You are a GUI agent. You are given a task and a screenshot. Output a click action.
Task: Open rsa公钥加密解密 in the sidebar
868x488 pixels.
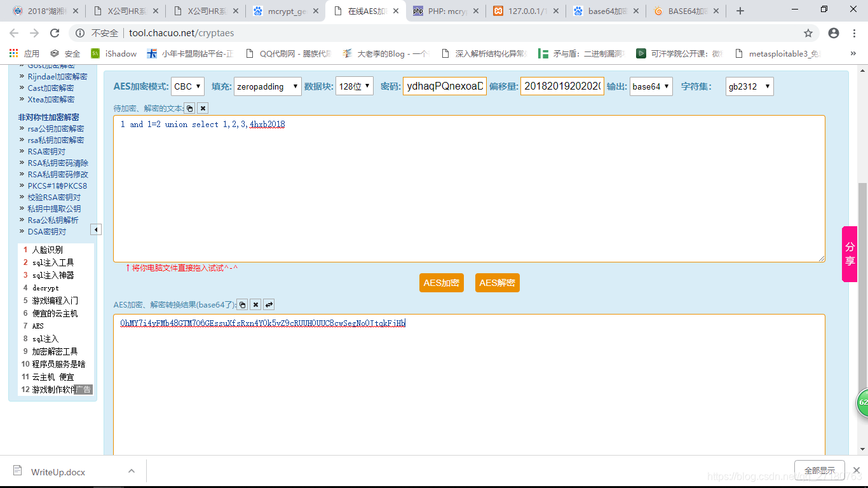point(56,129)
